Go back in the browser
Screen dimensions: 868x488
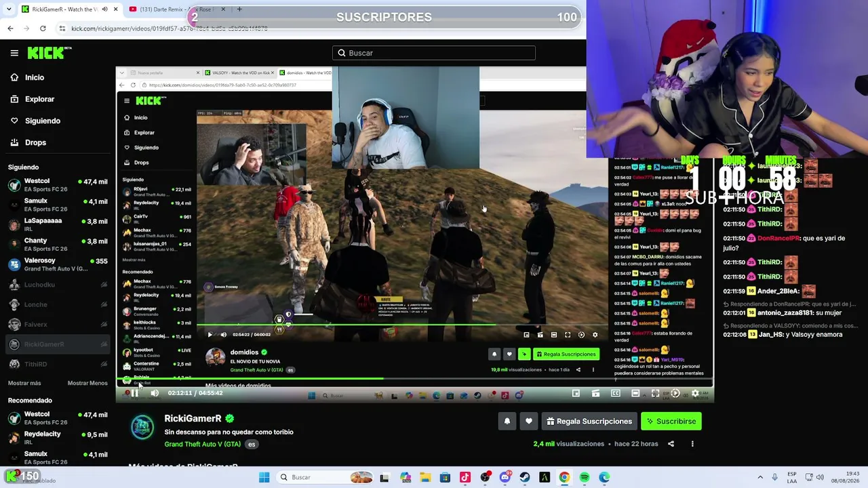[10, 28]
